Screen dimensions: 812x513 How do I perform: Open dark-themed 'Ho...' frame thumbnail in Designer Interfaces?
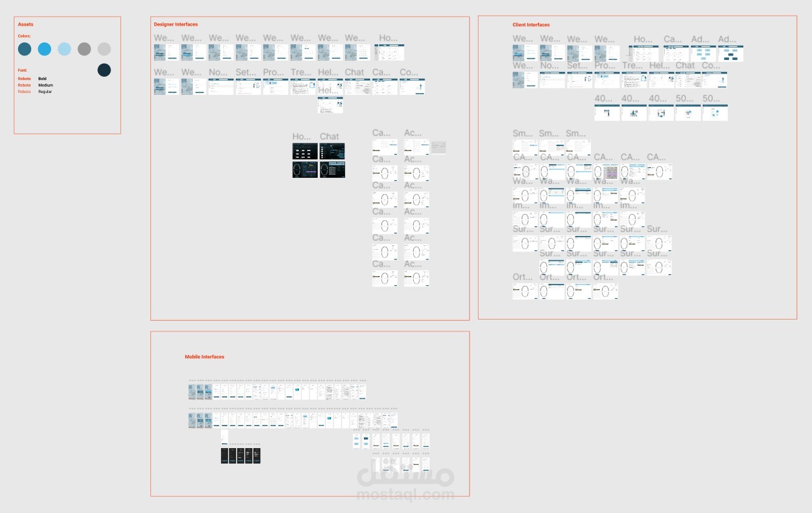305,150
